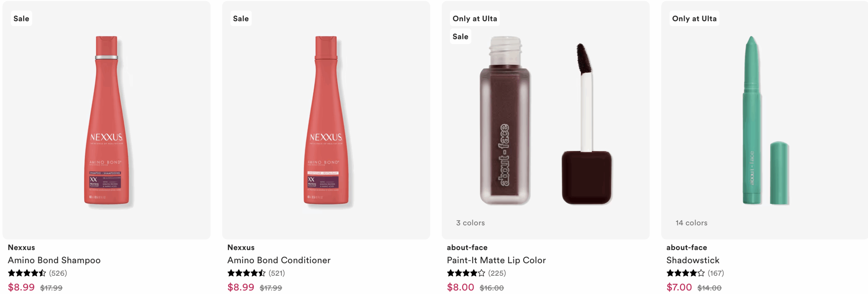Click the Only at Ulta badge on Shadowstick
The width and height of the screenshot is (868, 294).
point(694,19)
